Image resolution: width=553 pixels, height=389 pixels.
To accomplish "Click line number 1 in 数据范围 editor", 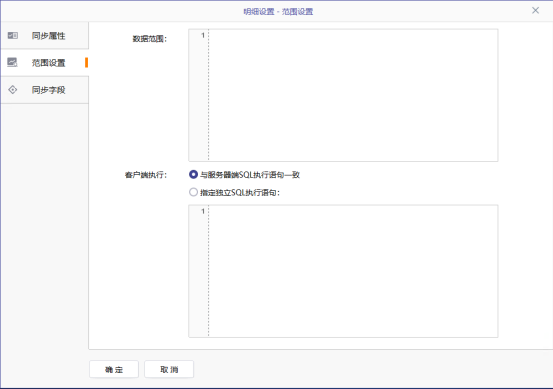I will (203, 35).
